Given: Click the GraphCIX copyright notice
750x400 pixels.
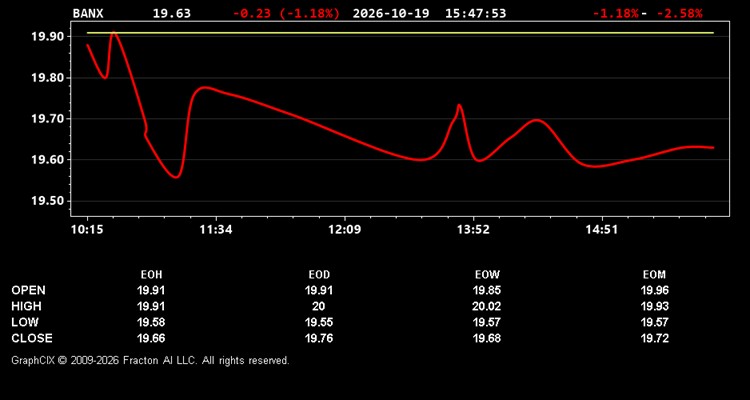Looking at the screenshot, I should tap(150, 360).
